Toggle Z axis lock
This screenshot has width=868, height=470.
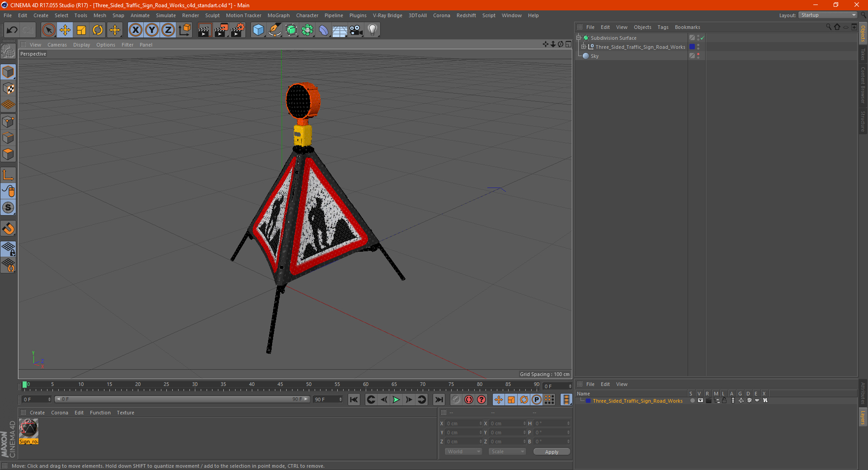tap(168, 30)
